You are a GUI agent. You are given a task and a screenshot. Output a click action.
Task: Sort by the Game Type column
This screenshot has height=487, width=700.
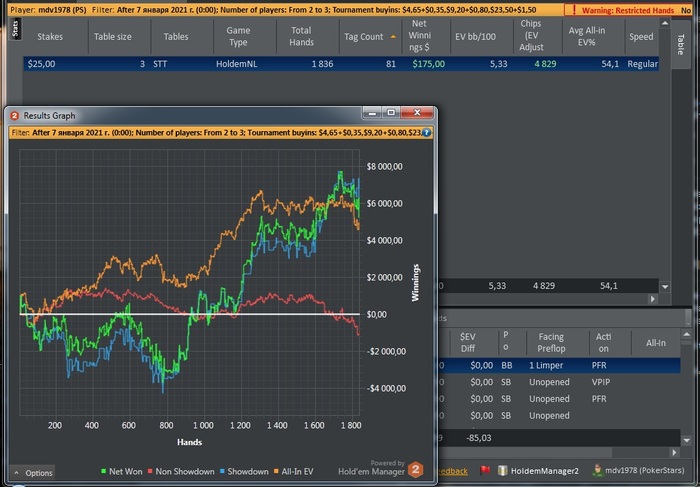click(x=238, y=37)
